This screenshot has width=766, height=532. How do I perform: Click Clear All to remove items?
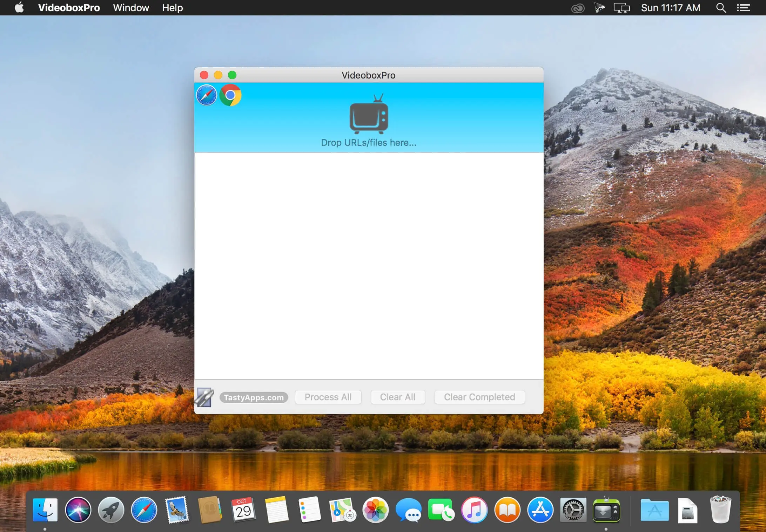click(397, 396)
